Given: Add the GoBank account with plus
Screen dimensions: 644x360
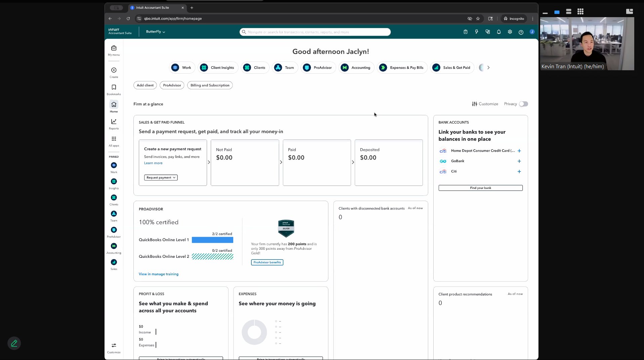Looking at the screenshot, I should point(519,161).
